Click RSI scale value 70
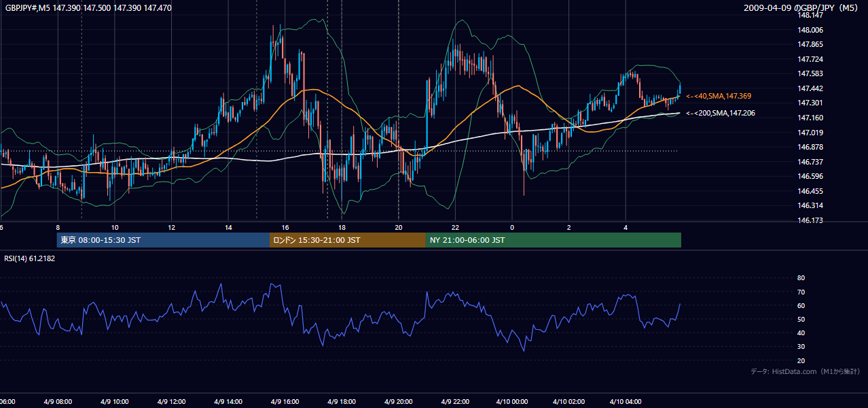 [801, 292]
